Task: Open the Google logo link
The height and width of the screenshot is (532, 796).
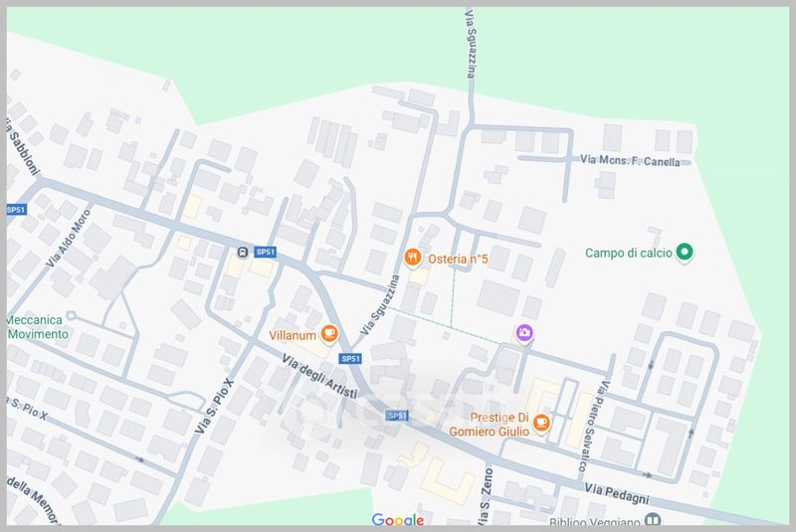Action: [x=398, y=521]
